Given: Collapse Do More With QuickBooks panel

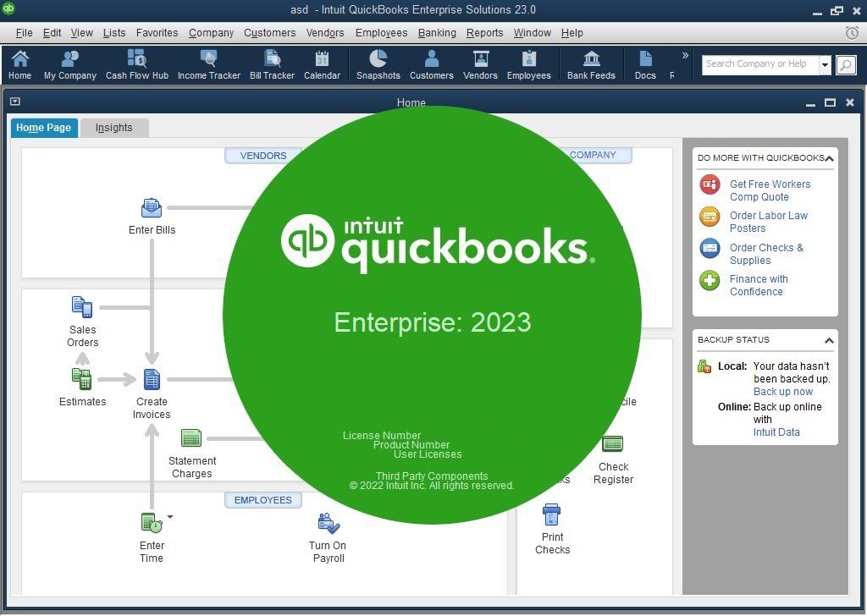Looking at the screenshot, I should [x=829, y=158].
